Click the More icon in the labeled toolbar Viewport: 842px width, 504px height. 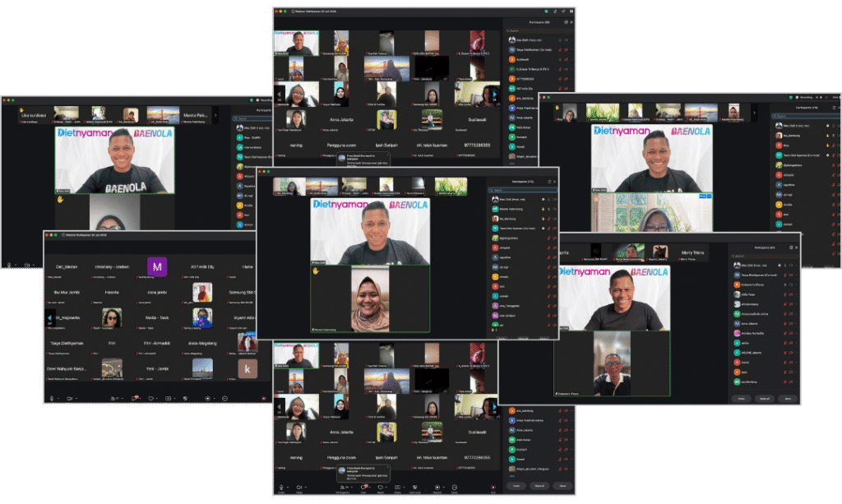tap(454, 488)
